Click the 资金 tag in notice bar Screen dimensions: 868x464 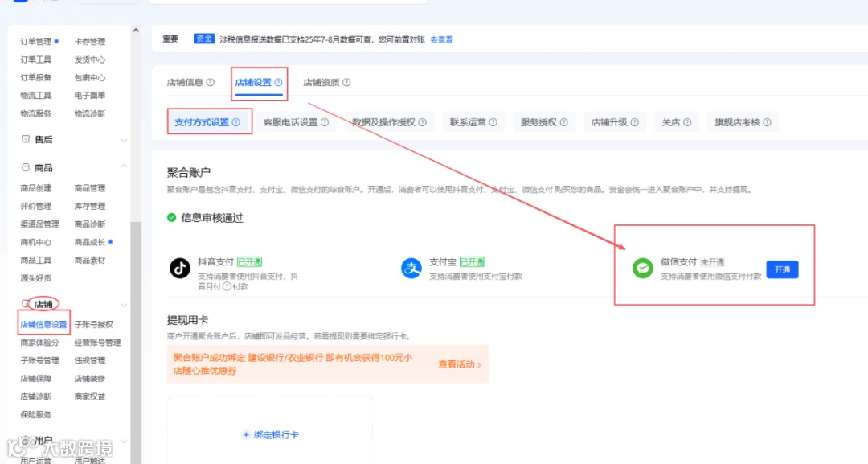click(204, 39)
